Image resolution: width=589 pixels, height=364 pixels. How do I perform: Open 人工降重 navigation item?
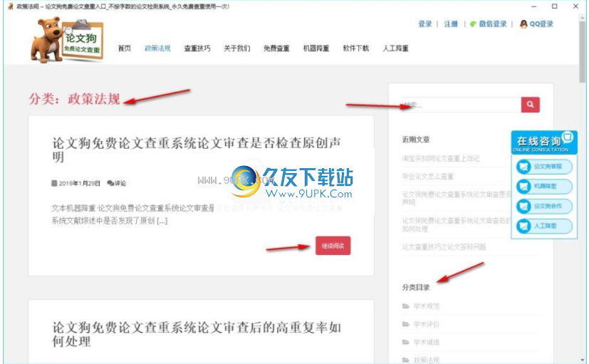395,48
